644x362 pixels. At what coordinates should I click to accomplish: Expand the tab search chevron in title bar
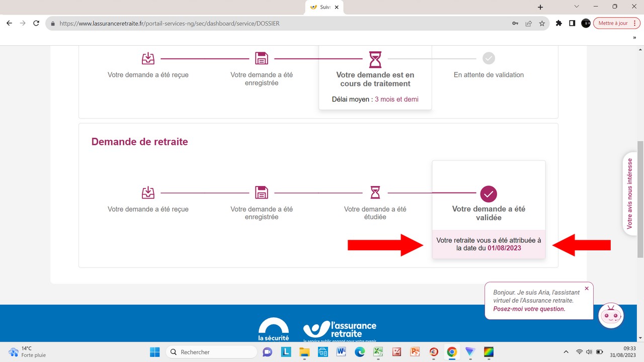[577, 7]
